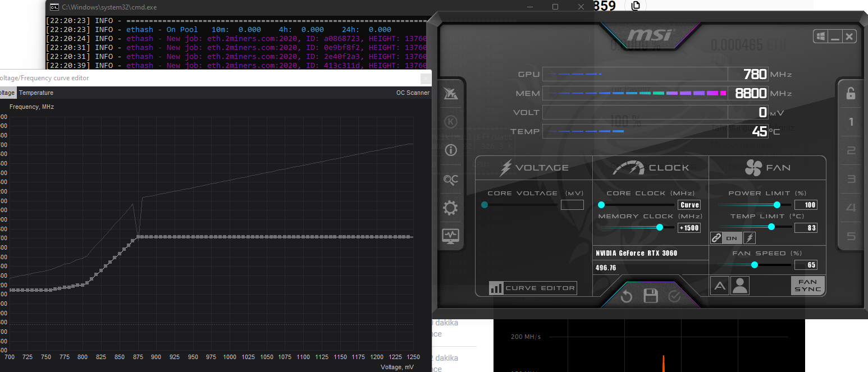Select profile slot 5 in Afterburner

[851, 236]
